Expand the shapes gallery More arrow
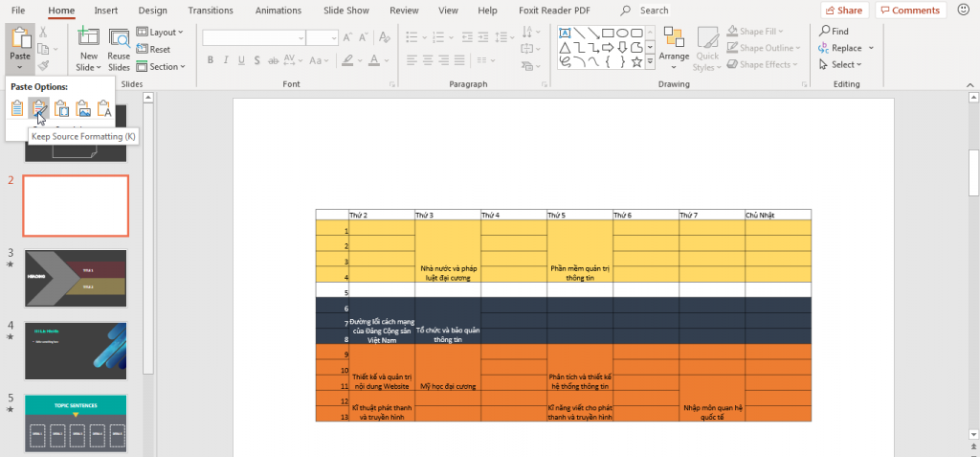Screen dimensions: 980x457 (x=650, y=62)
